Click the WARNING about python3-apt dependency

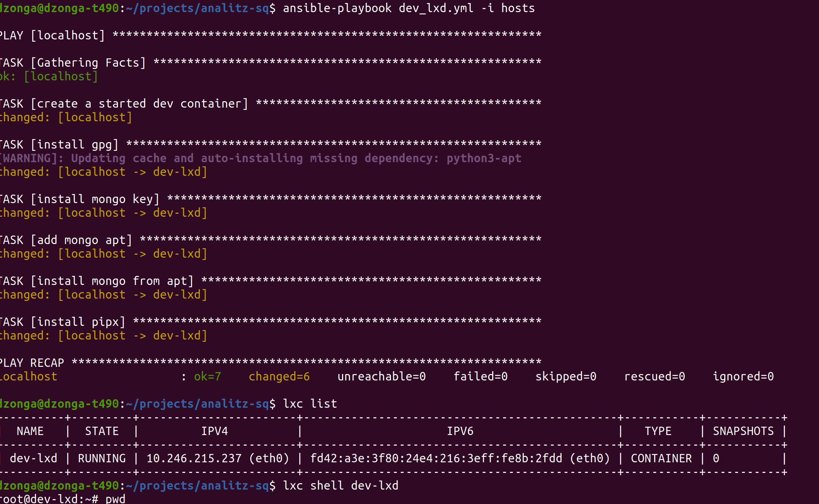pos(261,158)
